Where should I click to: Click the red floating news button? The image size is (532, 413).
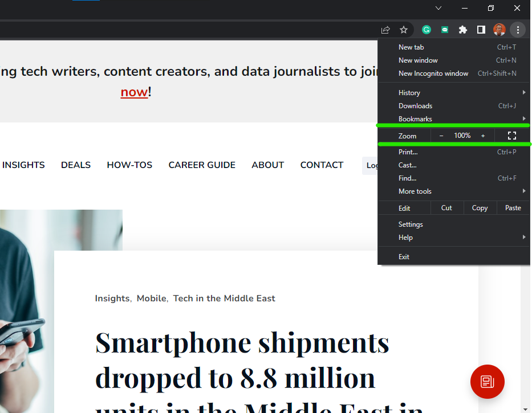point(487,382)
